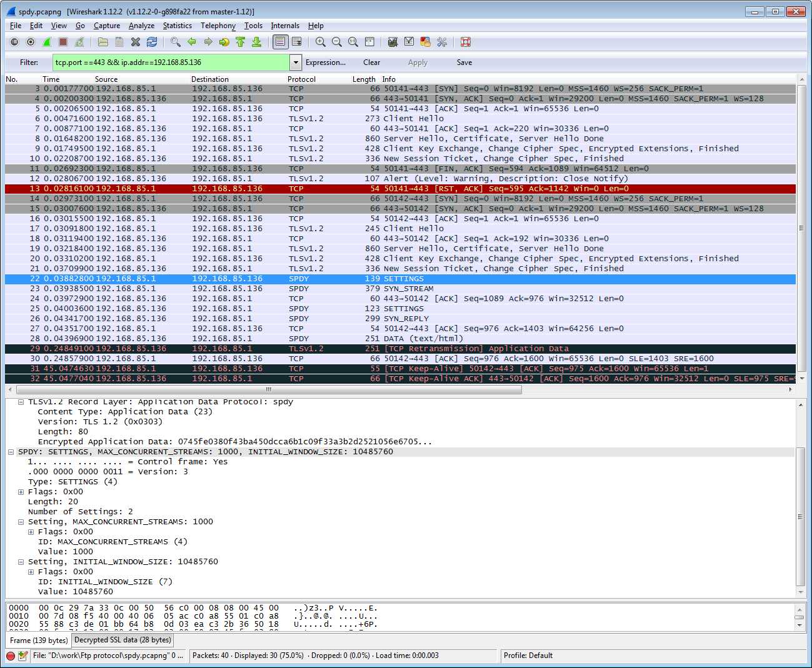Click inside the display filter field

(171, 62)
